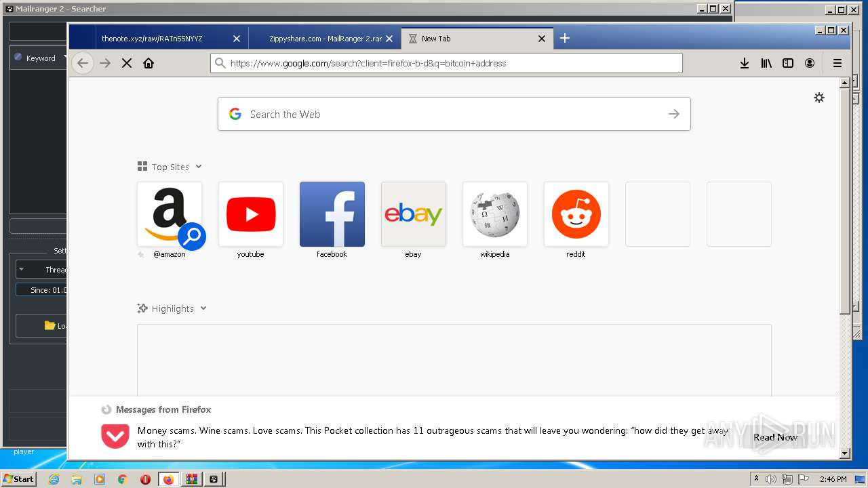
Task: Open the eBay top site tile
Action: (x=414, y=214)
